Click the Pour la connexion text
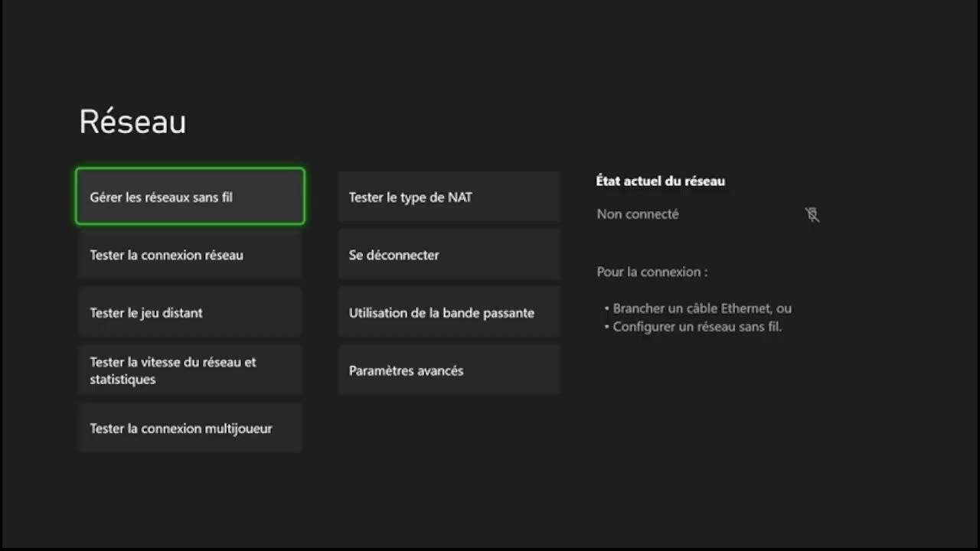 pos(652,272)
